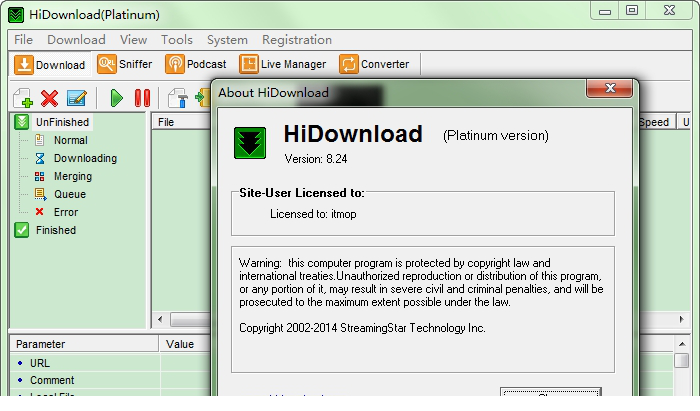Click the HiDownload logo in About dialog
The height and width of the screenshot is (411, 700).
(250, 143)
